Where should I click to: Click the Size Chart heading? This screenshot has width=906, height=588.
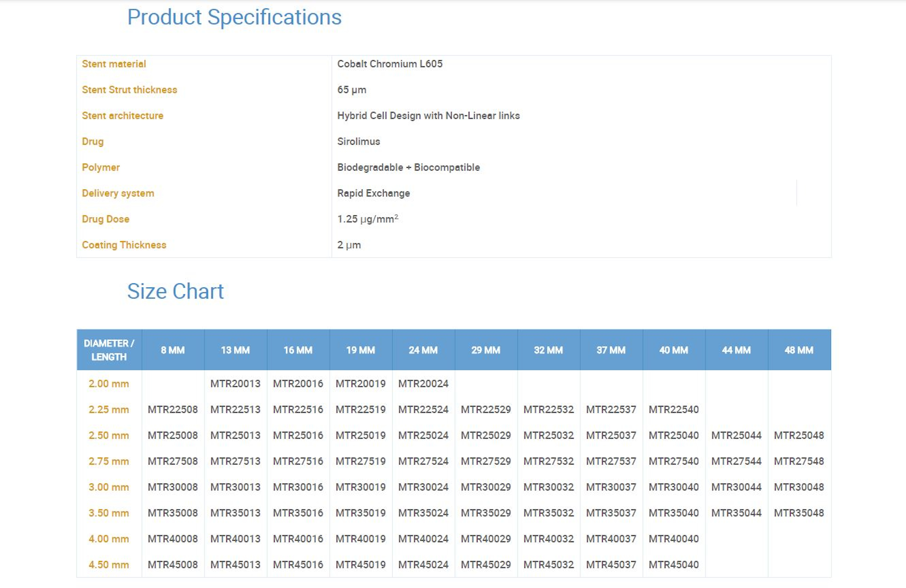[x=175, y=291]
